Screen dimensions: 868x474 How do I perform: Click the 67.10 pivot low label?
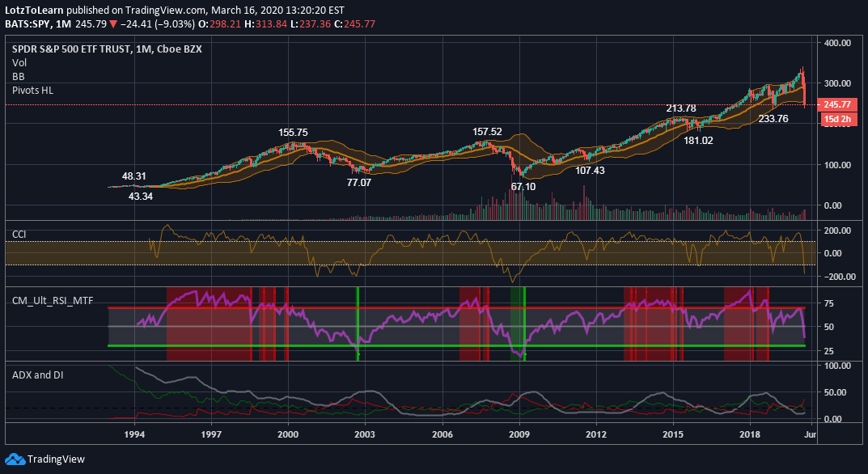pos(523,187)
